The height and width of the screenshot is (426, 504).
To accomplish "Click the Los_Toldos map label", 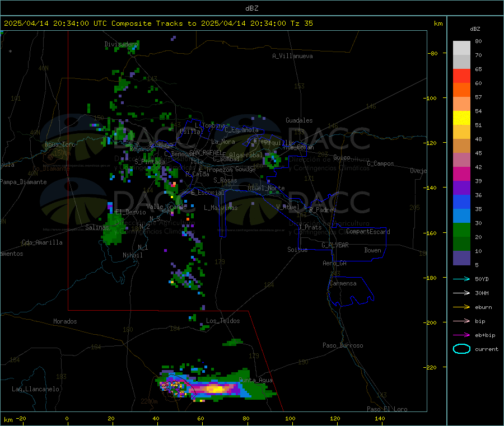I will (x=223, y=321).
